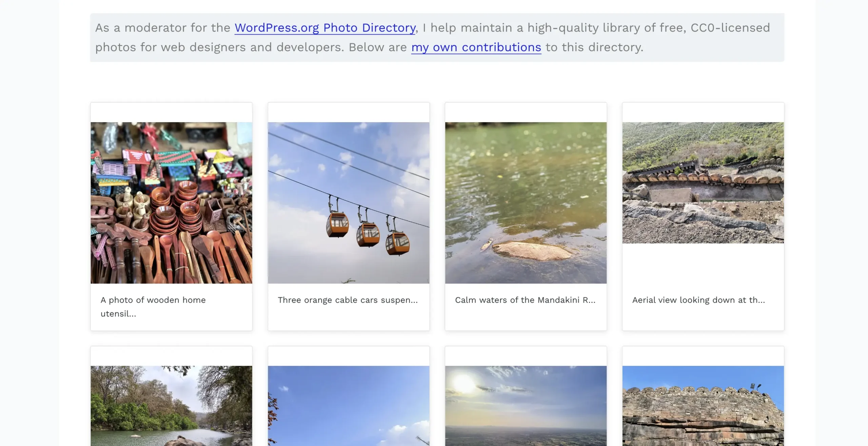Click the 'my own contributions' link

pos(476,47)
